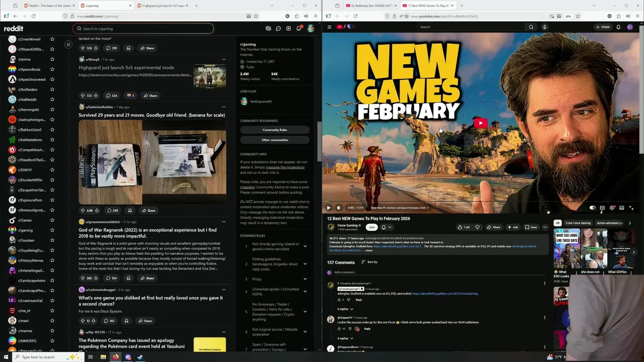The width and height of the screenshot is (644, 362).
Task: Click the Reddit create post plus icon
Action: click(x=288, y=29)
